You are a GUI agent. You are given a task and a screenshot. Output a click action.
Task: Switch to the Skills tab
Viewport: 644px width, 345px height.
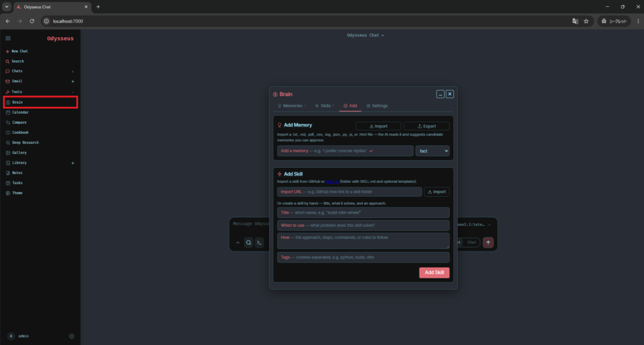point(324,106)
